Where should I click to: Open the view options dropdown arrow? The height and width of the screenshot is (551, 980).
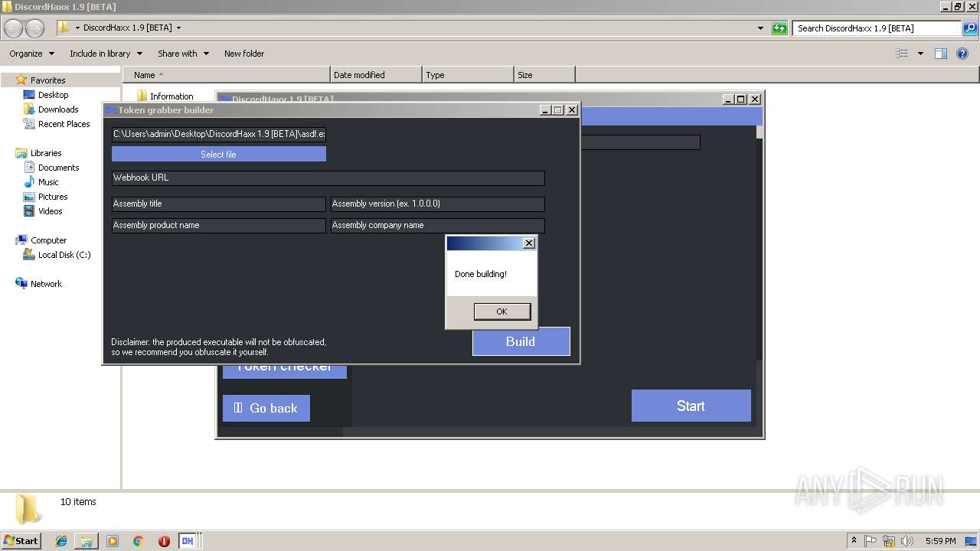(x=920, y=54)
